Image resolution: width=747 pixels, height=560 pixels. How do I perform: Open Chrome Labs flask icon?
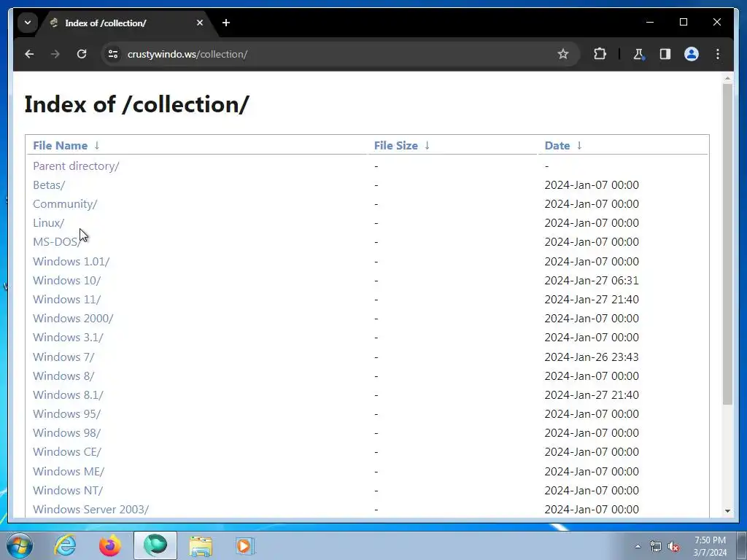(x=639, y=54)
